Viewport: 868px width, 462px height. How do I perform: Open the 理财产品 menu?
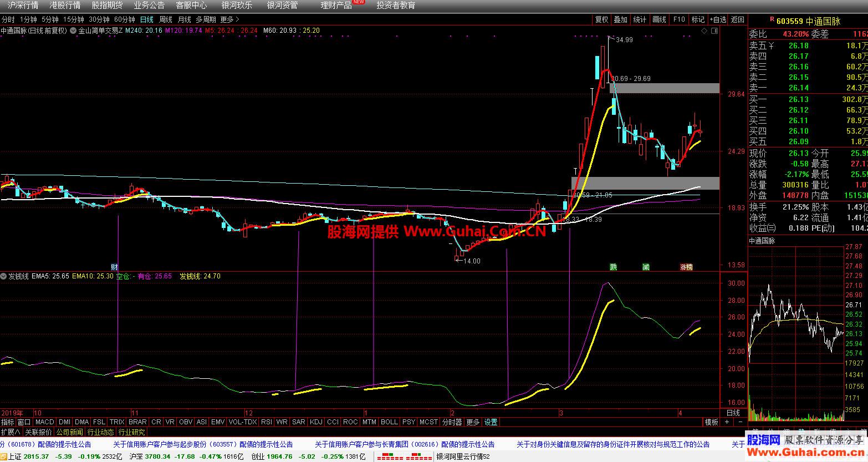pos(336,5)
